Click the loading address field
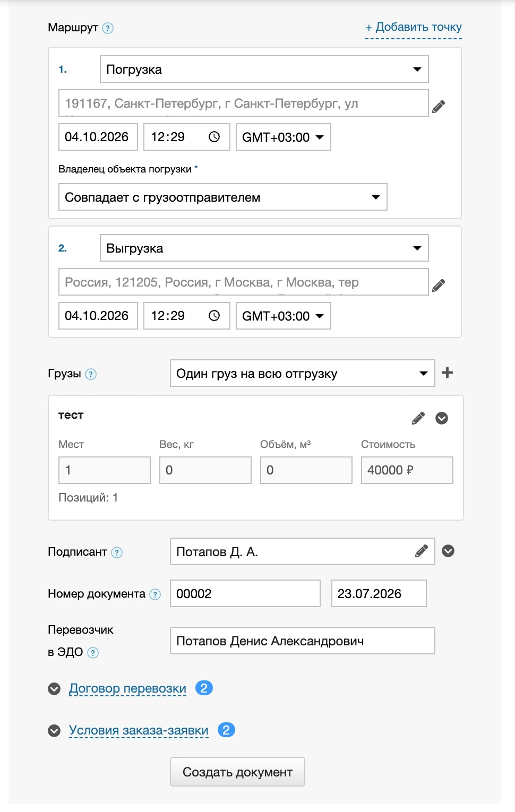 tap(244, 103)
